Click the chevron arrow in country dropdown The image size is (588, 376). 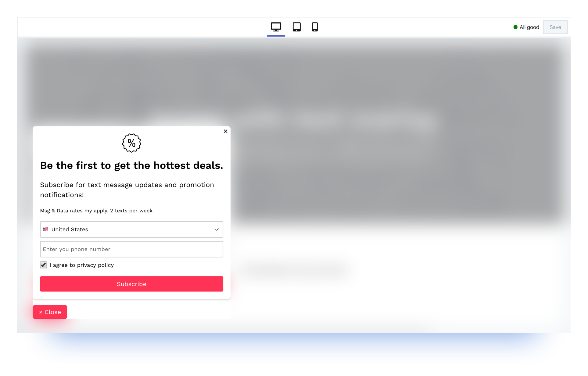(217, 229)
